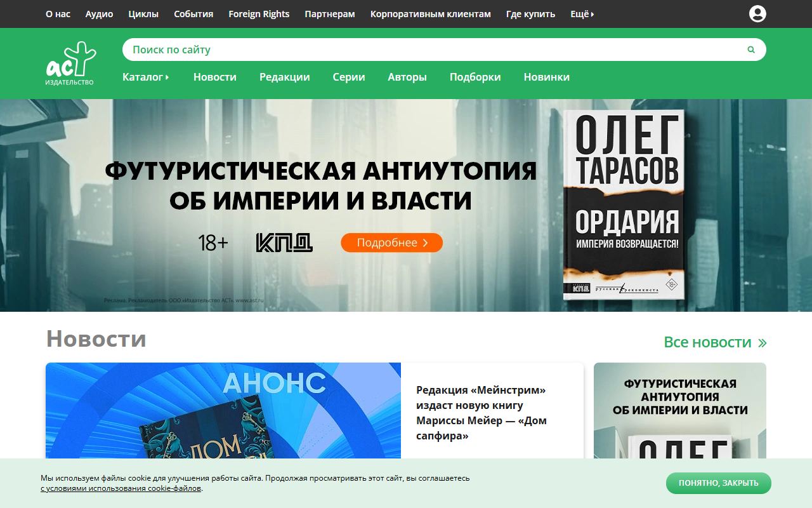The height and width of the screenshot is (508, 812).
Task: Open the Новости navigation item
Action: (x=215, y=77)
